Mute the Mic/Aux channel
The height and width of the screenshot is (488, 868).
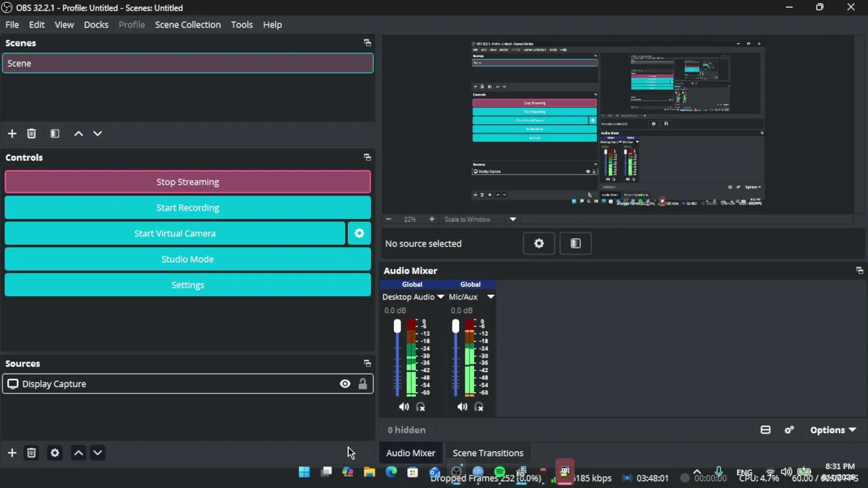(462, 407)
